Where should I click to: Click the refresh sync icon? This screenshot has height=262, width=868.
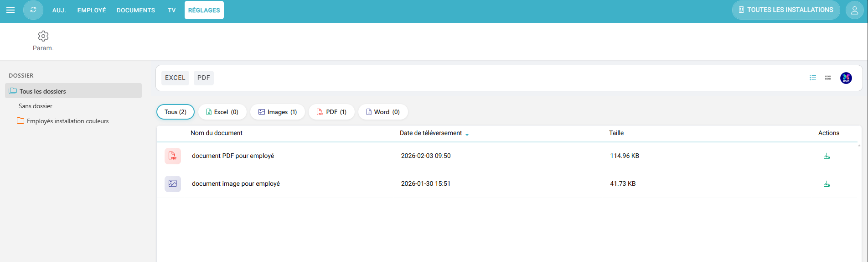tap(33, 10)
